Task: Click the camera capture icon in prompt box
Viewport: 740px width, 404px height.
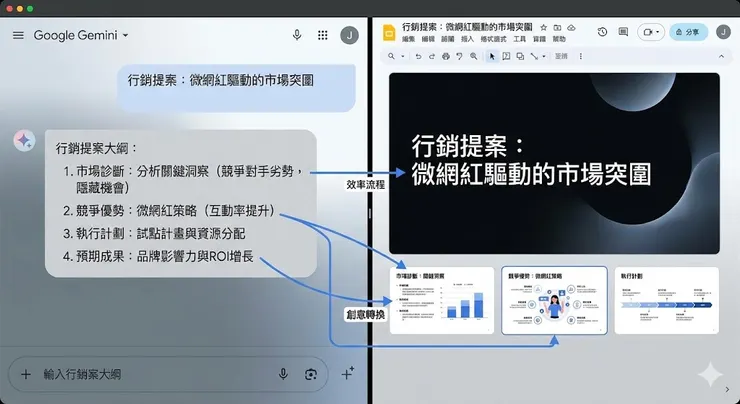Action: (x=311, y=375)
